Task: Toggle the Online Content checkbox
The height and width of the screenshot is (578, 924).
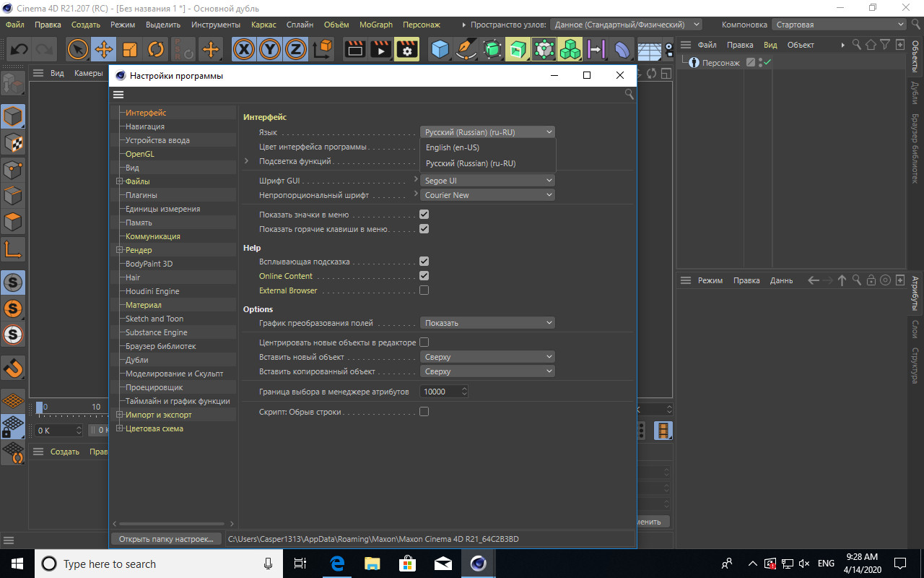Action: coord(424,276)
